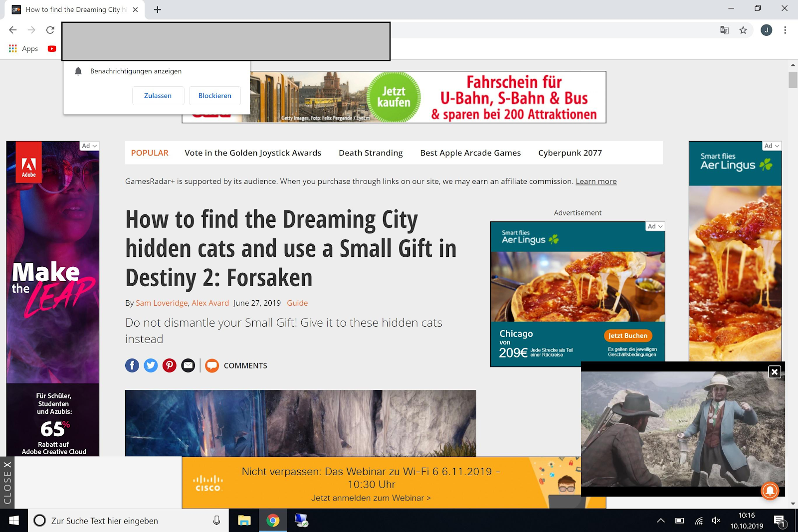Click Jetzt anmelden zum Webinar link
Screen dimensions: 798x532
pyautogui.click(x=371, y=498)
